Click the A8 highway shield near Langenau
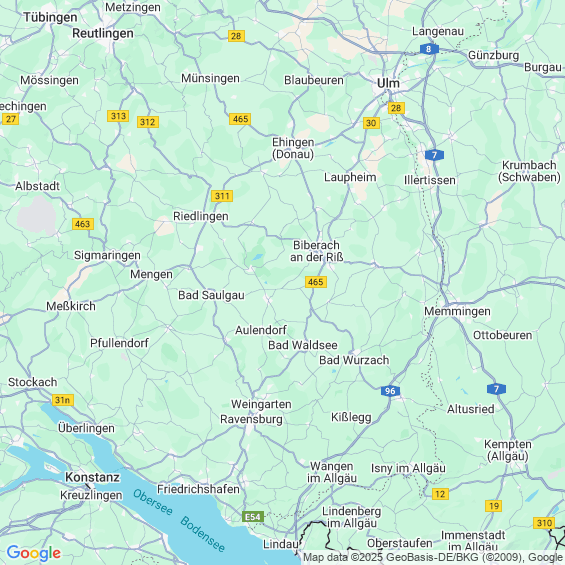This screenshot has height=565, width=565. pos(429,49)
